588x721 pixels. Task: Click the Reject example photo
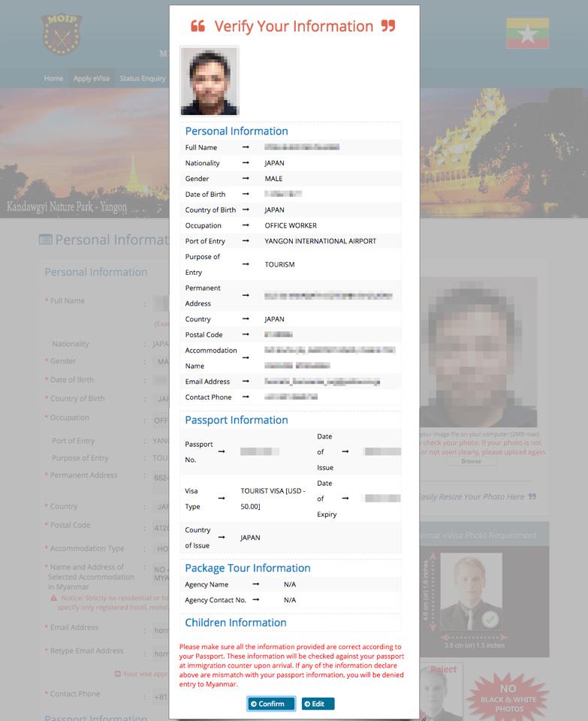pos(441,691)
